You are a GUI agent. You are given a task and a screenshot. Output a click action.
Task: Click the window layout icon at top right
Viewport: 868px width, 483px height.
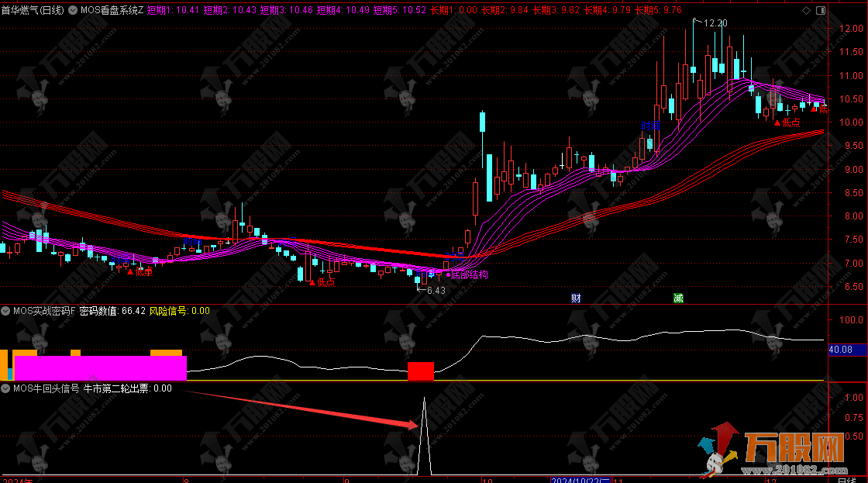click(x=821, y=11)
